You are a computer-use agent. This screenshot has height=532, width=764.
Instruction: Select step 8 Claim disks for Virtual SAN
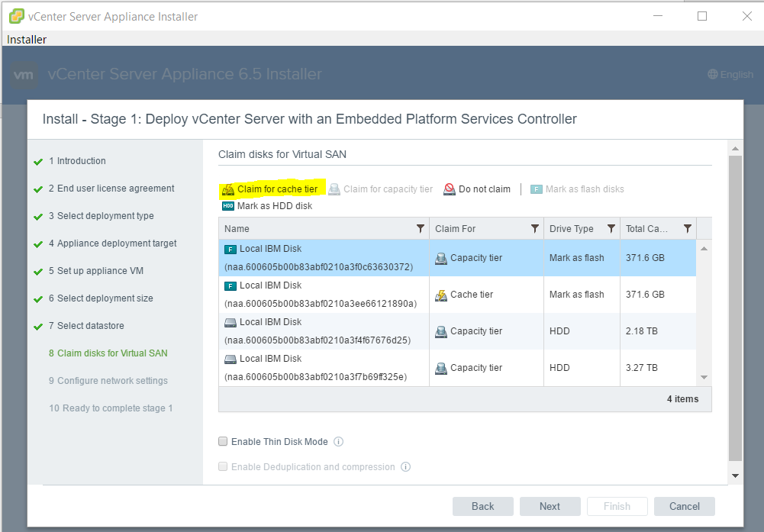coord(108,353)
